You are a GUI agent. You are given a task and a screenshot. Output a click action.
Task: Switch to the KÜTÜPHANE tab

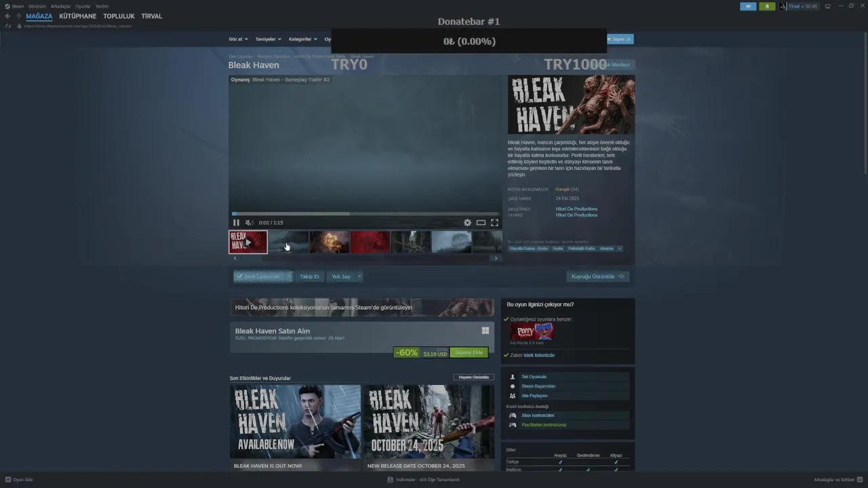pos(78,16)
